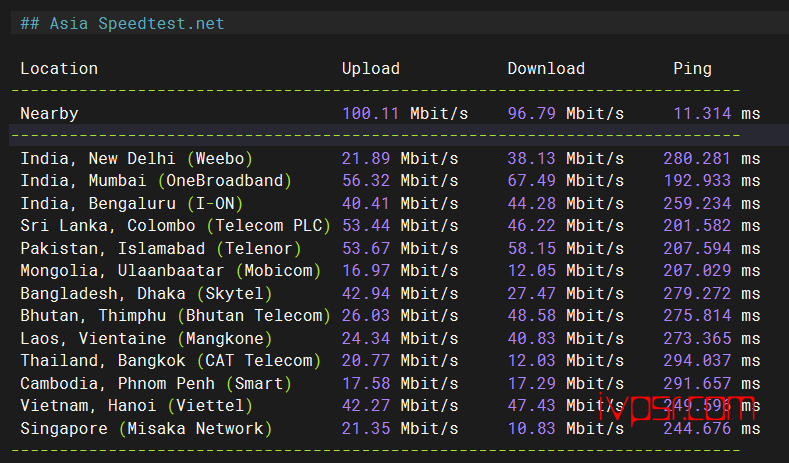Select Mumbai upload value 56.32
Screen dimensions: 789x463
(366, 181)
